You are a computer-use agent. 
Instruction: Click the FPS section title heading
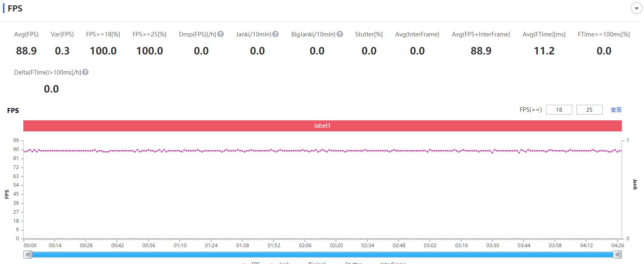(15, 9)
